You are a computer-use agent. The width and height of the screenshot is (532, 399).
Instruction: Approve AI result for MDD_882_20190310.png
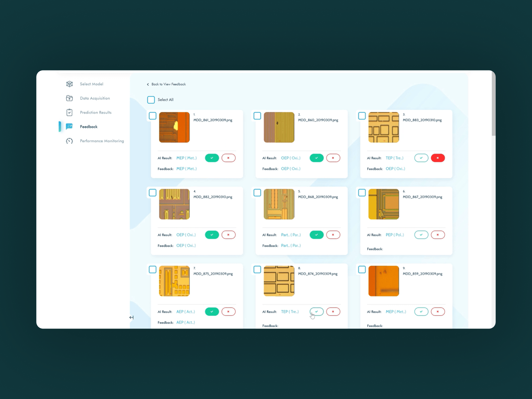pyautogui.click(x=212, y=235)
